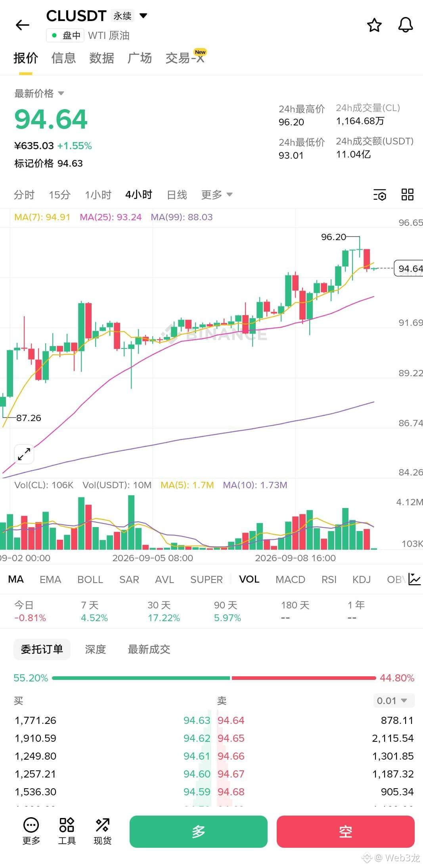Tap the red 空 short button

click(x=345, y=831)
